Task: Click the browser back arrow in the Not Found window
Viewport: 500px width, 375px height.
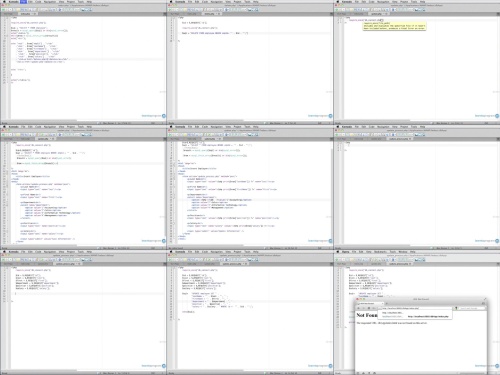Action: coord(359,308)
